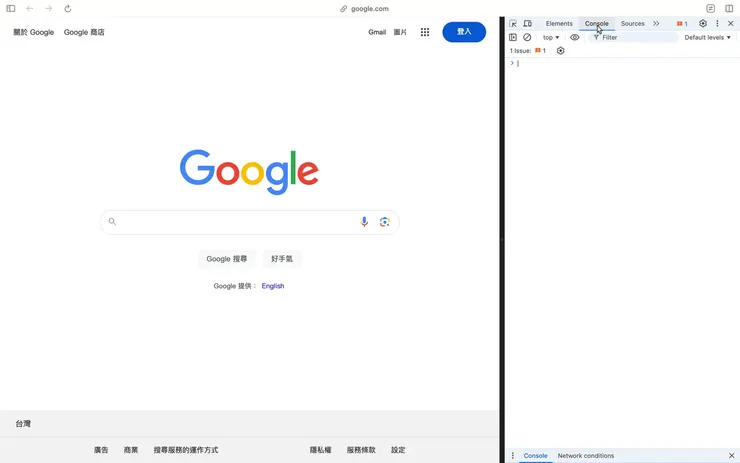Select the Console tab in drawer
Image resolution: width=740 pixels, height=463 pixels.
click(x=536, y=455)
